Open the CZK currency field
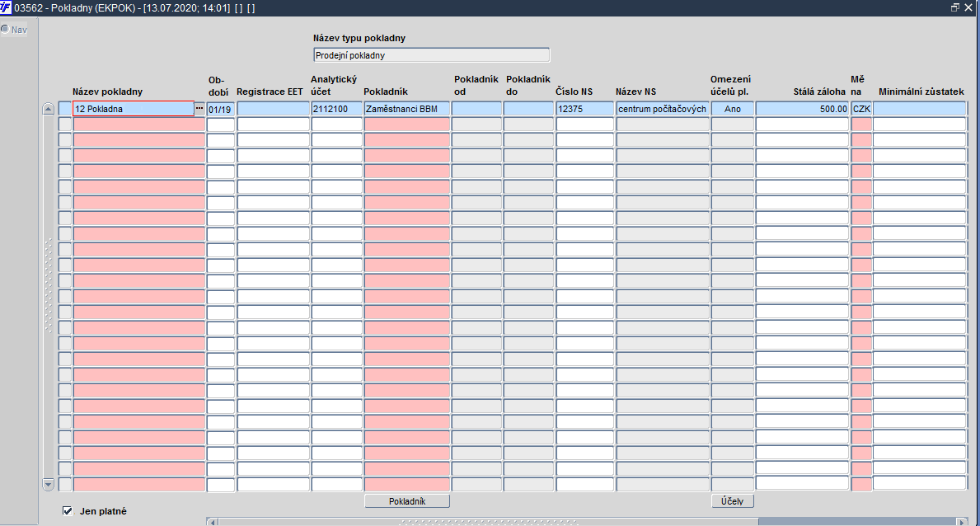980x526 pixels. 861,109
